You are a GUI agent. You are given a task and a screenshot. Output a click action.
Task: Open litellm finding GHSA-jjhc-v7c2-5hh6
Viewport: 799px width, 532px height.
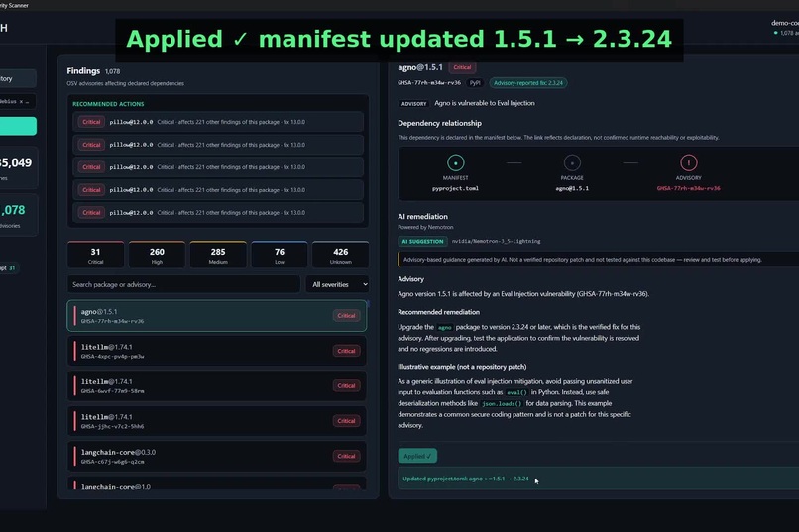pos(216,421)
